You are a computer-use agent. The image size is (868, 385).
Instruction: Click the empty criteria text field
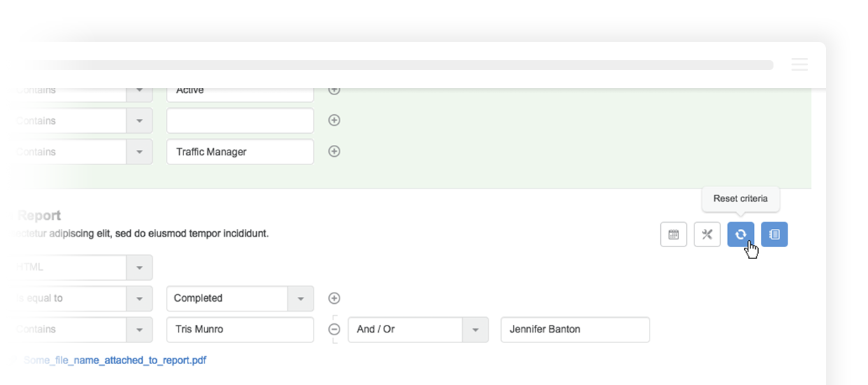click(x=240, y=121)
